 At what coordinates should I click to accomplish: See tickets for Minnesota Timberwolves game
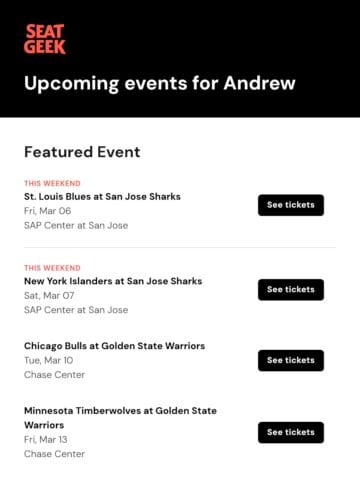click(x=291, y=432)
